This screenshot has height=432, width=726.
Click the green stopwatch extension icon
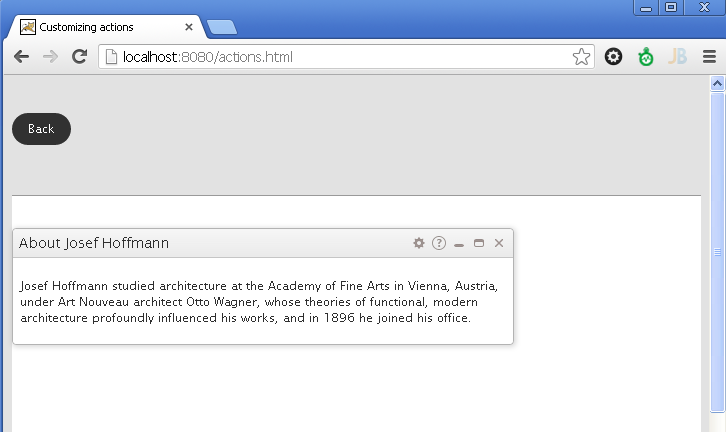pyautogui.click(x=646, y=57)
